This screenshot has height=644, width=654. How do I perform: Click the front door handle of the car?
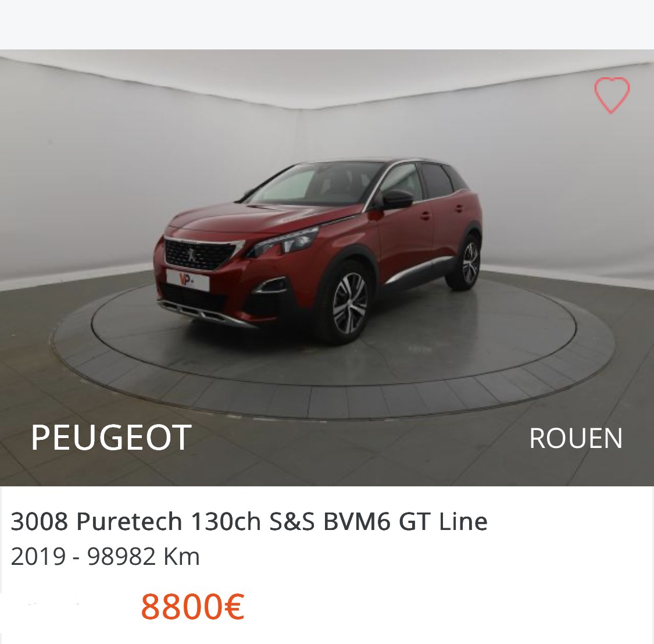click(x=425, y=215)
